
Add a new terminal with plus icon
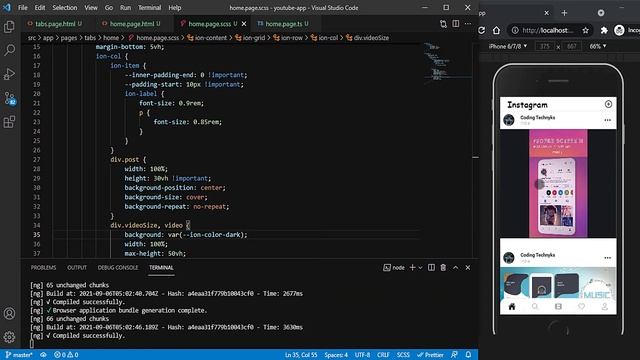[x=412, y=267]
